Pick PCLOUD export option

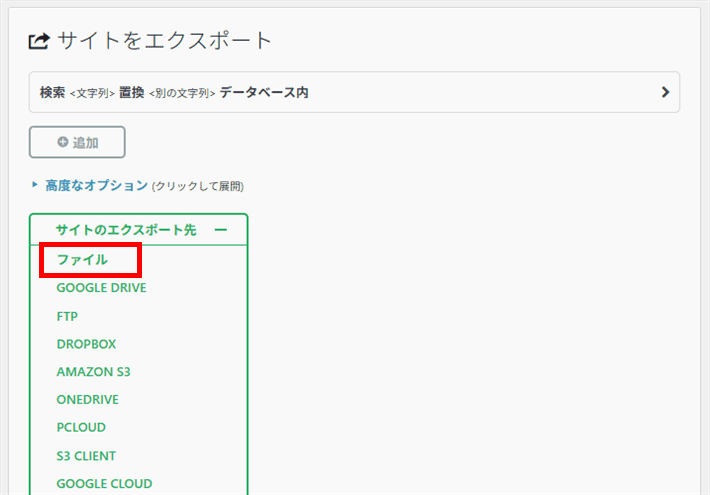click(81, 428)
